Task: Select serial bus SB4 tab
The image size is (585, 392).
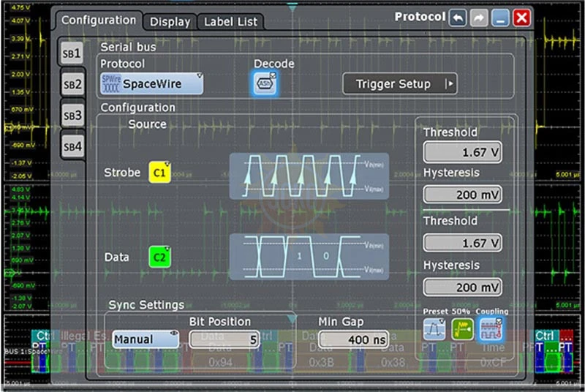Action: click(x=72, y=146)
